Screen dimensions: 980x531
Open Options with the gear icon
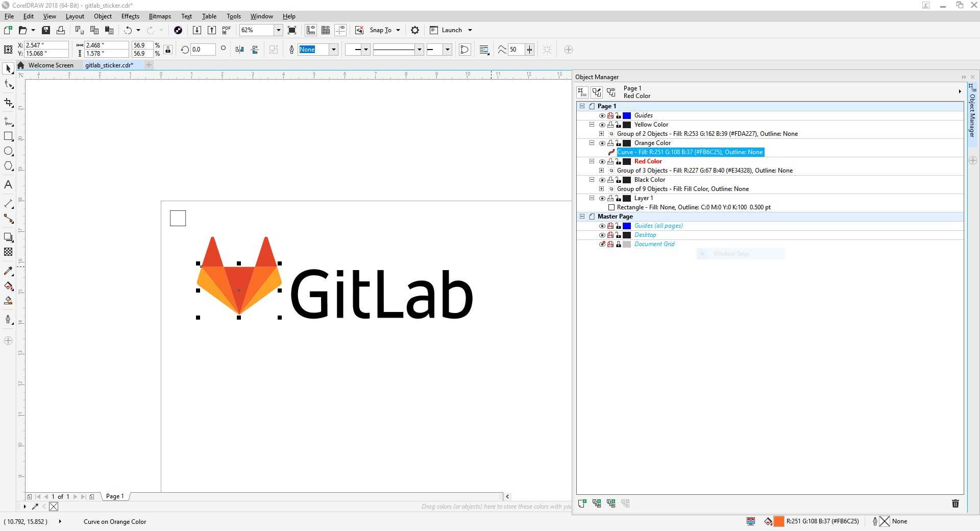coord(415,30)
